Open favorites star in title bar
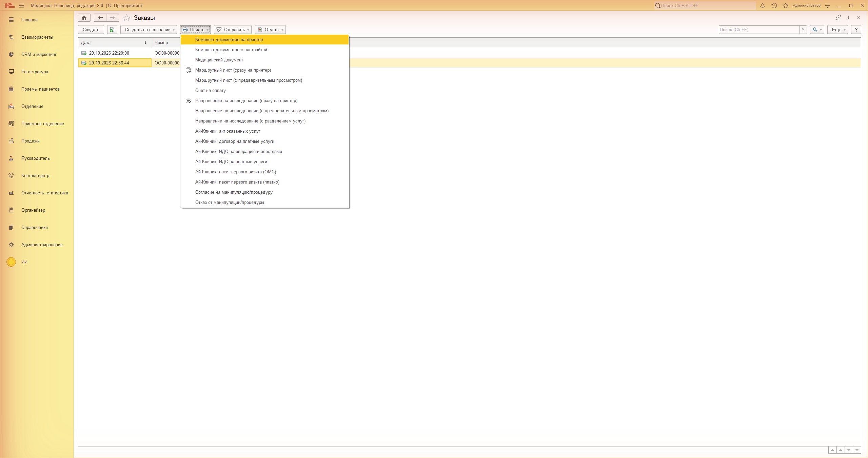This screenshot has height=458, width=868. 786,6
